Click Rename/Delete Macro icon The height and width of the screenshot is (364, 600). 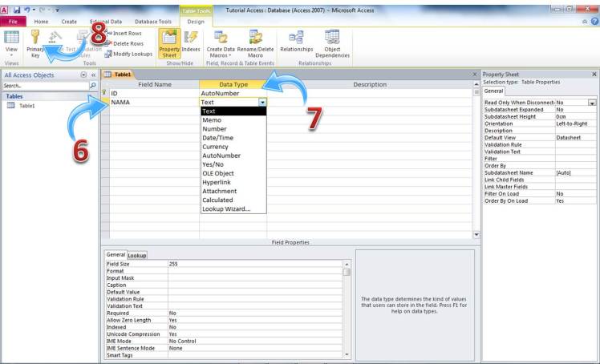(x=256, y=42)
